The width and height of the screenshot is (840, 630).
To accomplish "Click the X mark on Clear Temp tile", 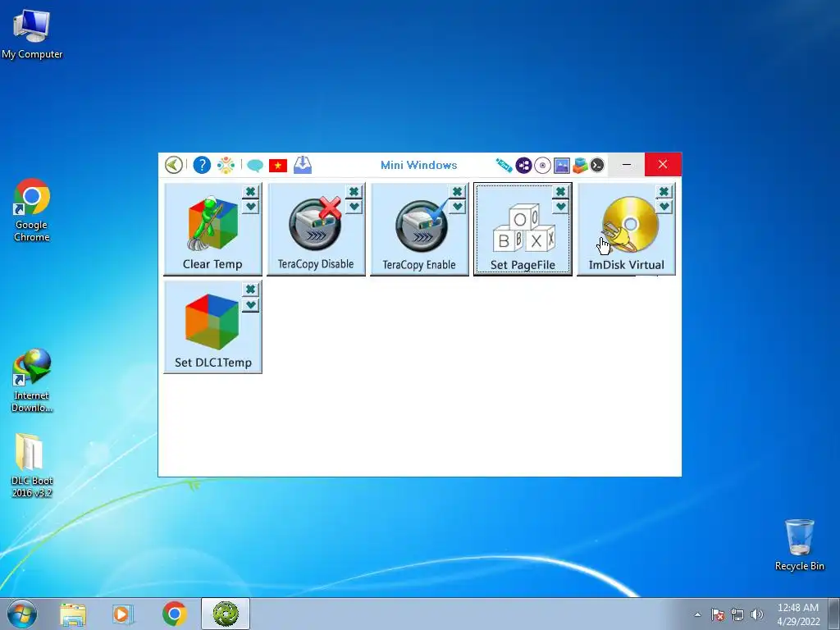I will click(x=250, y=191).
